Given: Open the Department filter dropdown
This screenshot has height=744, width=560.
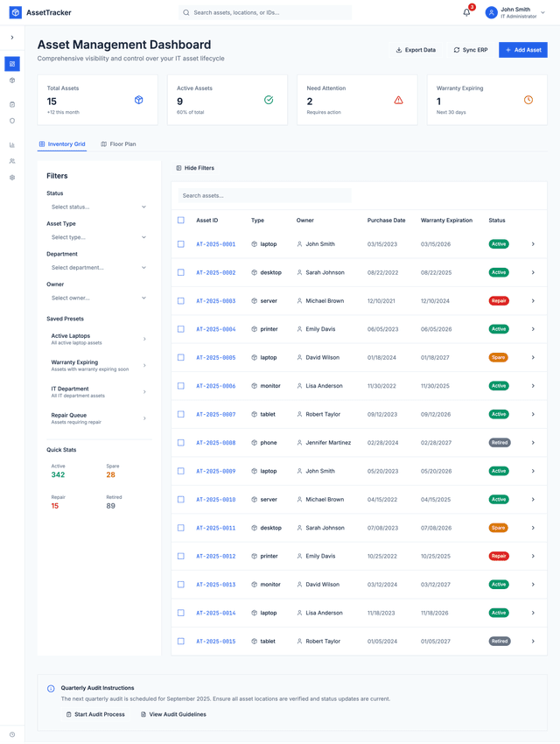Looking at the screenshot, I should [98, 268].
